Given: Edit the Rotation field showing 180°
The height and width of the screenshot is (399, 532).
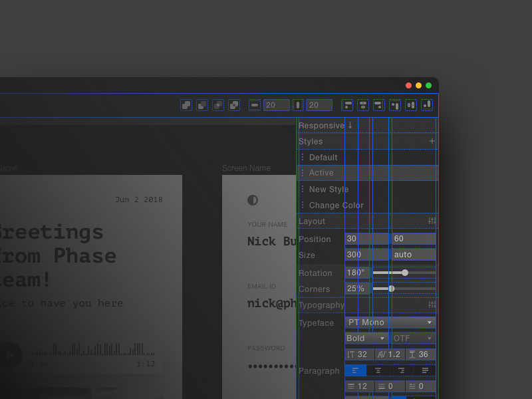Looking at the screenshot, I should [x=357, y=273].
